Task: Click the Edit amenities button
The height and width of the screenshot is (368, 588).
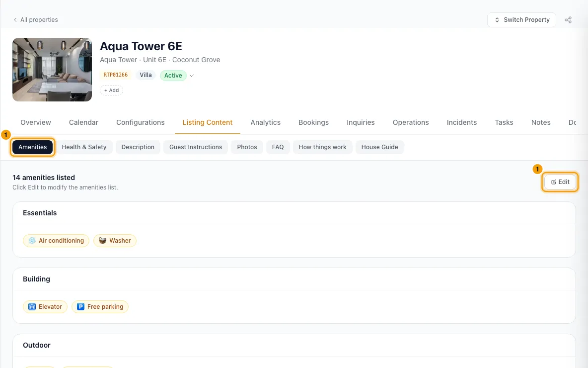Action: (560, 182)
